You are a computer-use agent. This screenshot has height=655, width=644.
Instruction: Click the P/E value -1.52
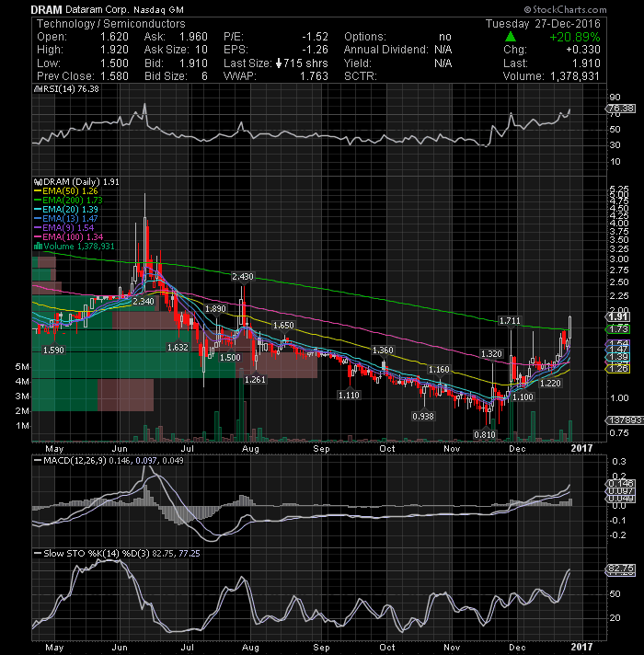tap(316, 37)
